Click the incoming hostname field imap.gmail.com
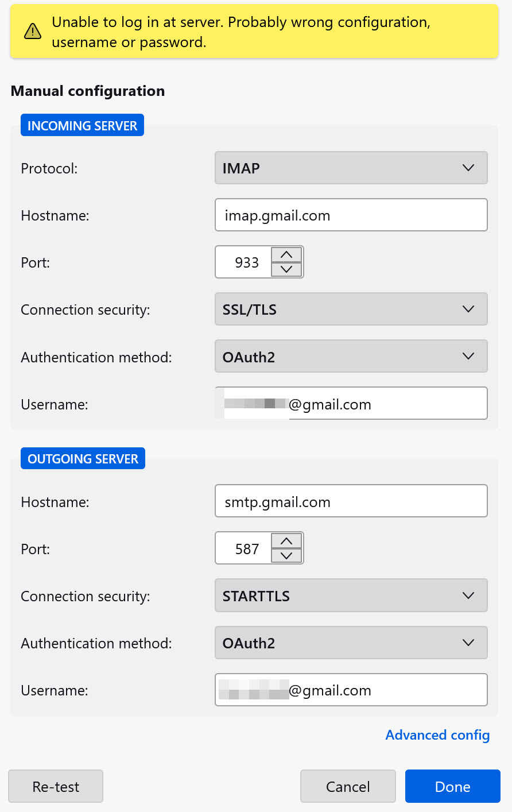The image size is (512, 812). tap(351, 215)
